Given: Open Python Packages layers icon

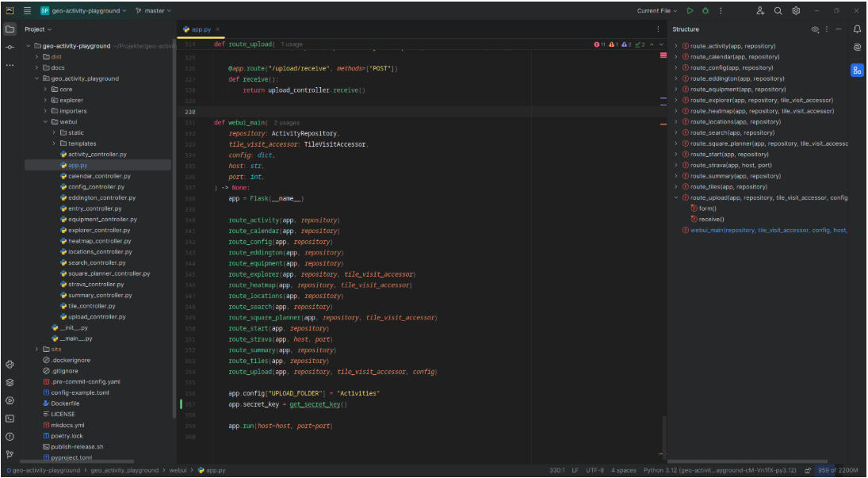Looking at the screenshot, I should point(10,382).
